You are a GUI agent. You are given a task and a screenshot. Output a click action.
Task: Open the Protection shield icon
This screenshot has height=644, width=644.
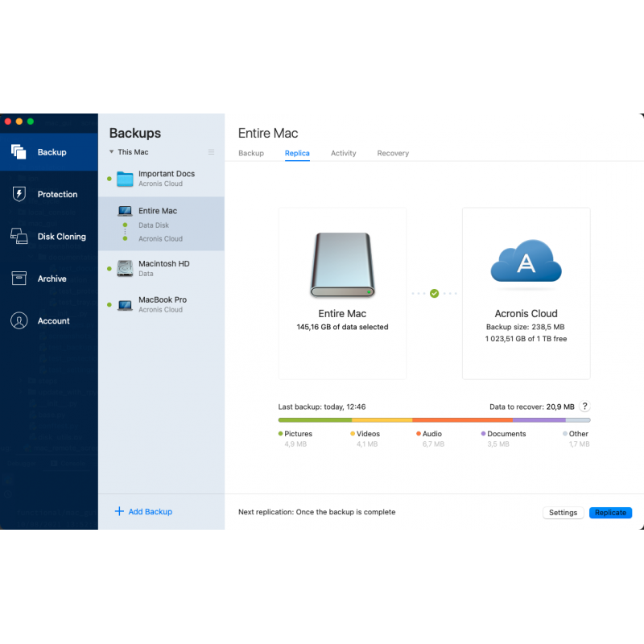pyautogui.click(x=19, y=194)
